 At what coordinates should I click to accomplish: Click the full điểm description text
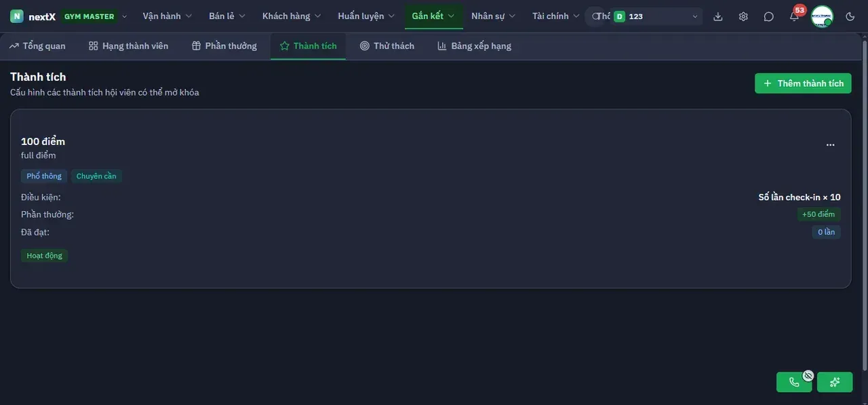click(39, 155)
